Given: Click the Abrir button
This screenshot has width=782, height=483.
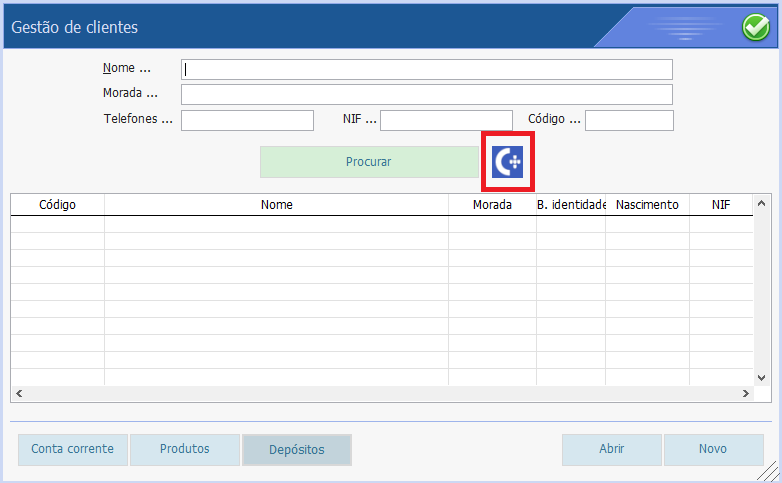Looking at the screenshot, I should click(x=611, y=450).
